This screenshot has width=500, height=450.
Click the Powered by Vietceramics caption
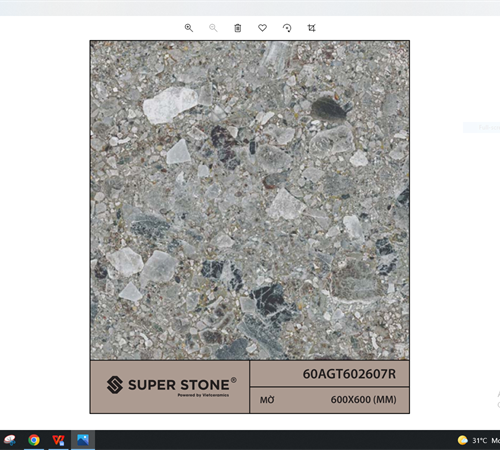pyautogui.click(x=203, y=395)
